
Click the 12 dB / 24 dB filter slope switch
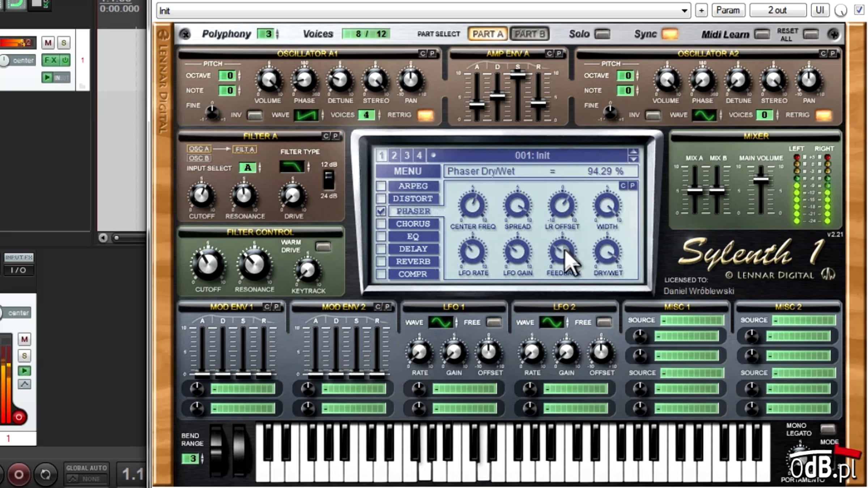coord(328,180)
